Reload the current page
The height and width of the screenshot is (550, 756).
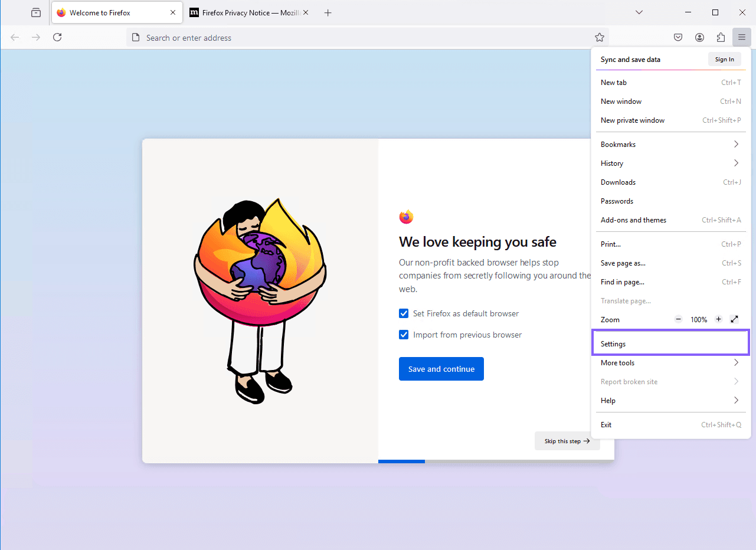click(57, 38)
